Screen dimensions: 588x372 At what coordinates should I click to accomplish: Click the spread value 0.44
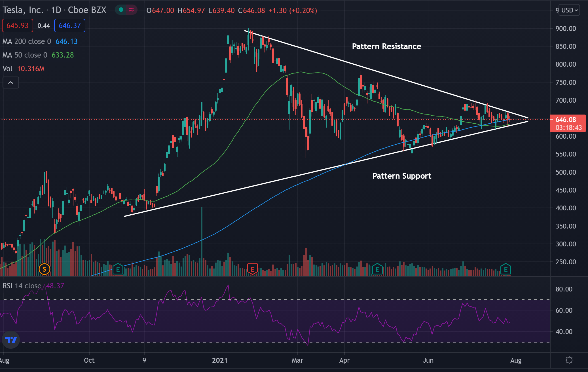pos(44,26)
